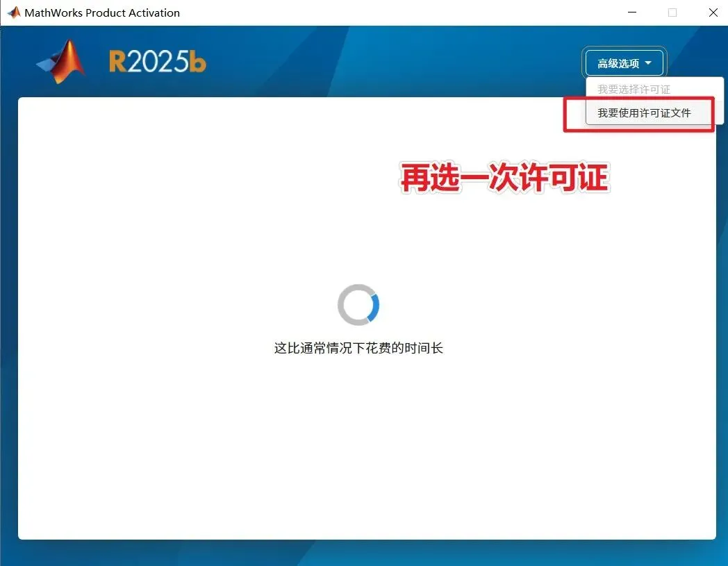Click the 这比通常情况下花费的时间长 message
Screen dimensions: 728x566
click(358, 348)
